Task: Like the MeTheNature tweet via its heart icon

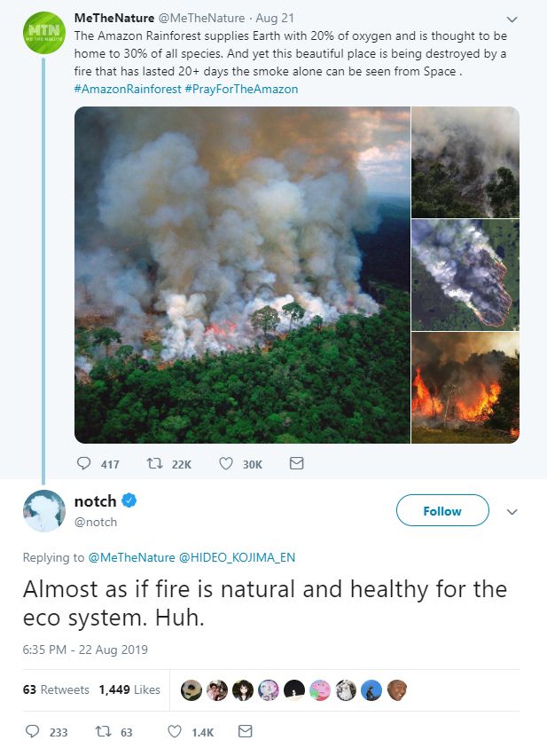Action: (x=226, y=463)
